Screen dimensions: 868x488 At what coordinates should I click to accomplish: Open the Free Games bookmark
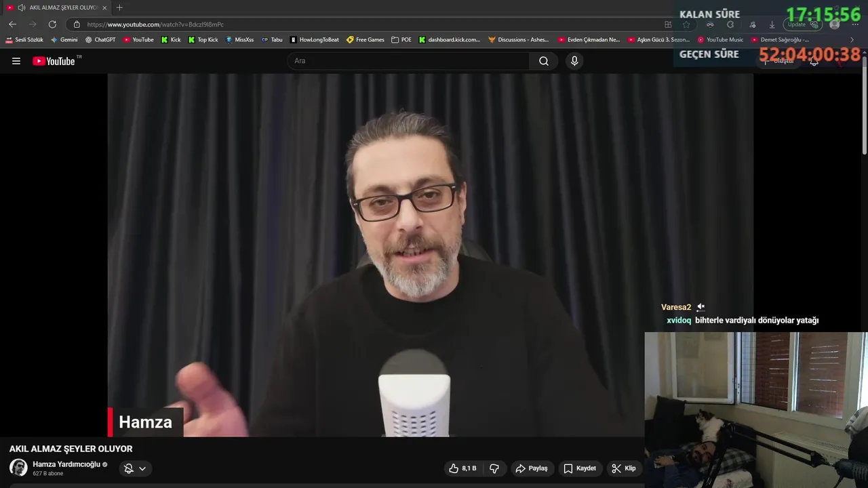pyautogui.click(x=365, y=40)
